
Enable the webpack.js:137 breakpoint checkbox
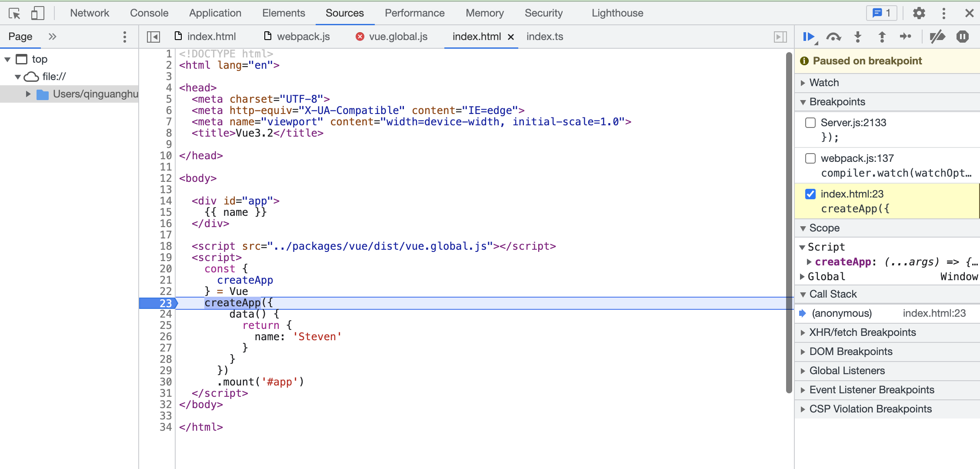pos(810,158)
